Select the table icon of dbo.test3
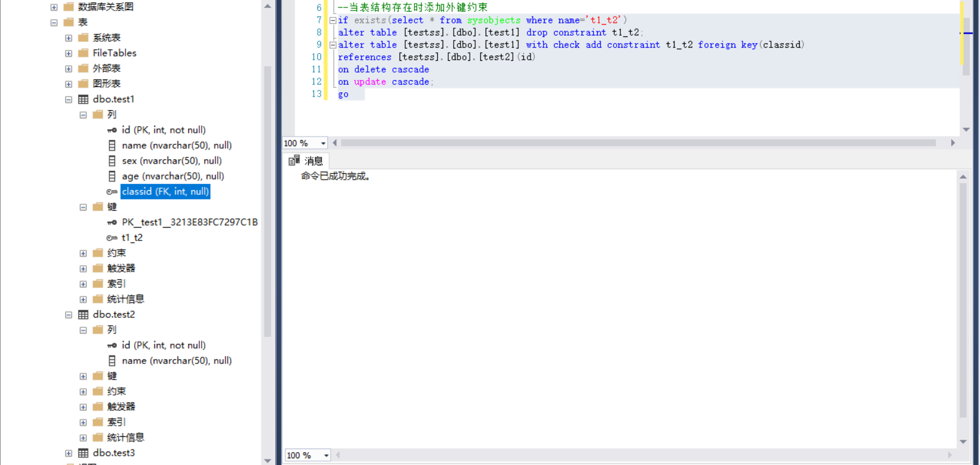Screen dimensions: 980x465 click(84, 453)
